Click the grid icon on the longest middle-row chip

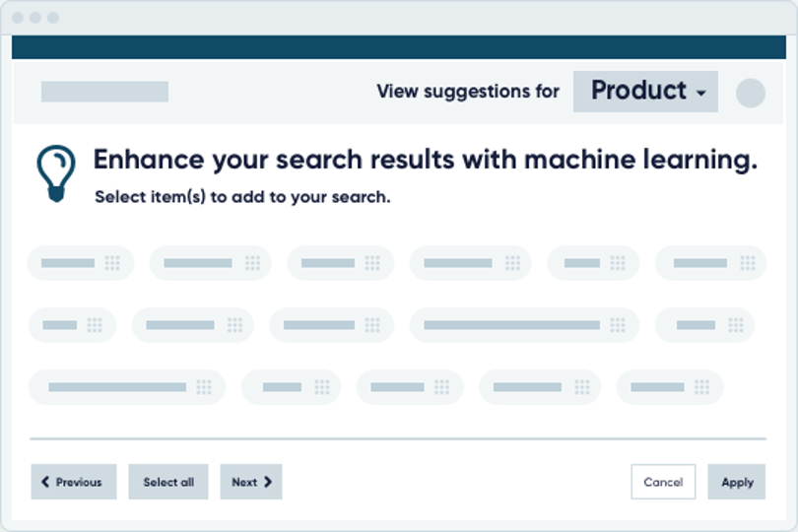(x=618, y=325)
